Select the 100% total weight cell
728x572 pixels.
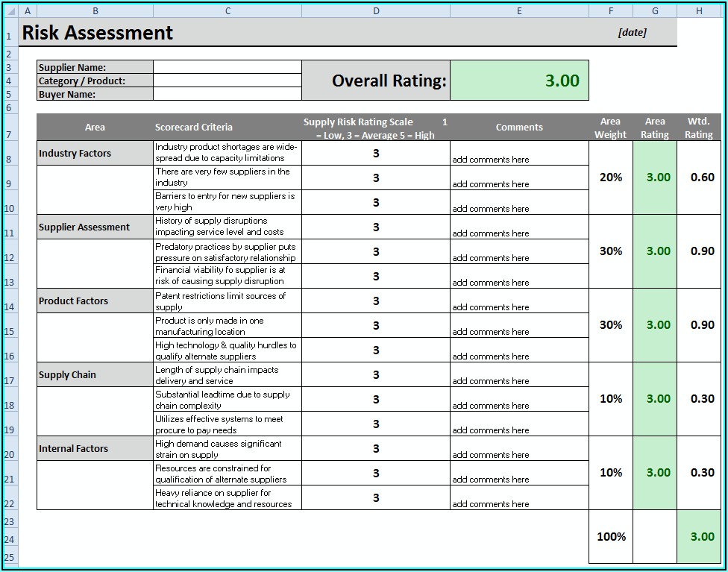pos(610,537)
